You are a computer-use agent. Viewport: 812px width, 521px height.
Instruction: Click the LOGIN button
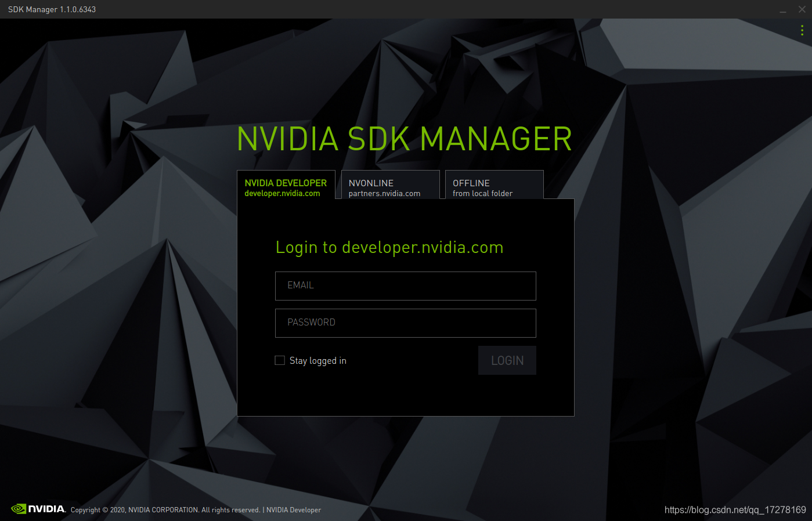pos(507,360)
